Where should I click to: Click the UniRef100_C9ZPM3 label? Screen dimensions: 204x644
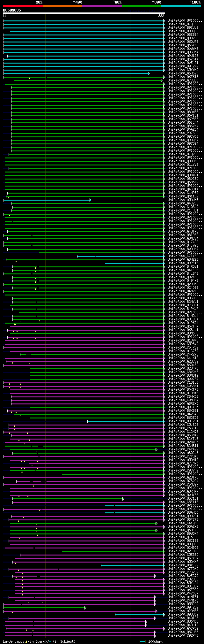tap(183, 635)
